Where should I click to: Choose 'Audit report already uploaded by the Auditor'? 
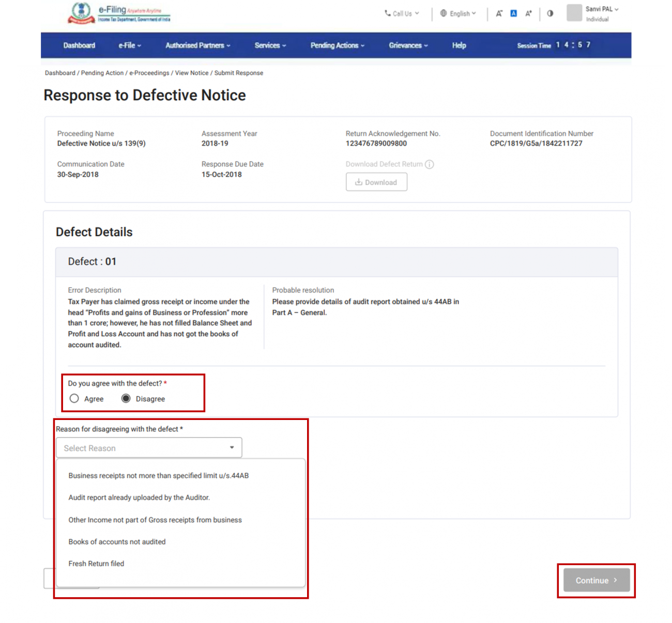139,497
